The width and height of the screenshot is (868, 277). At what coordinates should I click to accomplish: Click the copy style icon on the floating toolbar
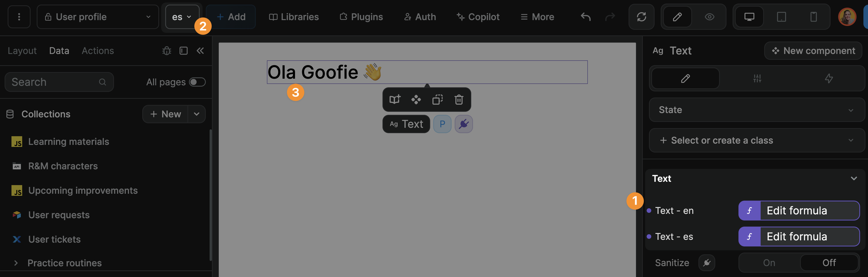[437, 100]
